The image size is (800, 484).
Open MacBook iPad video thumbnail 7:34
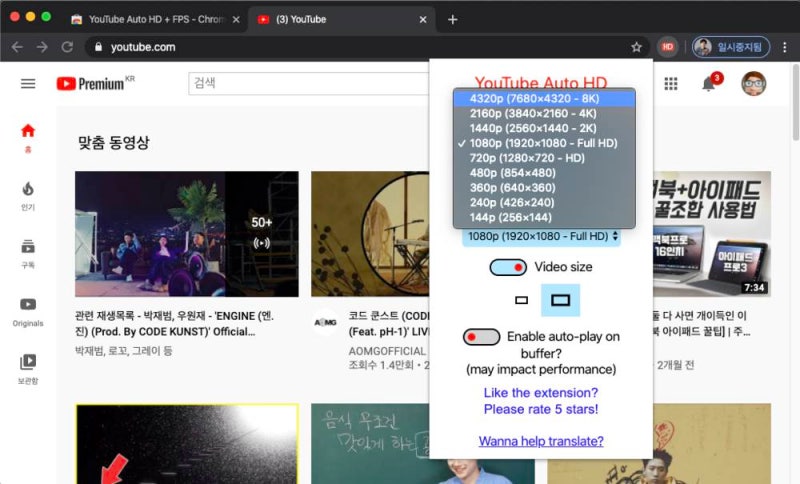click(x=712, y=234)
